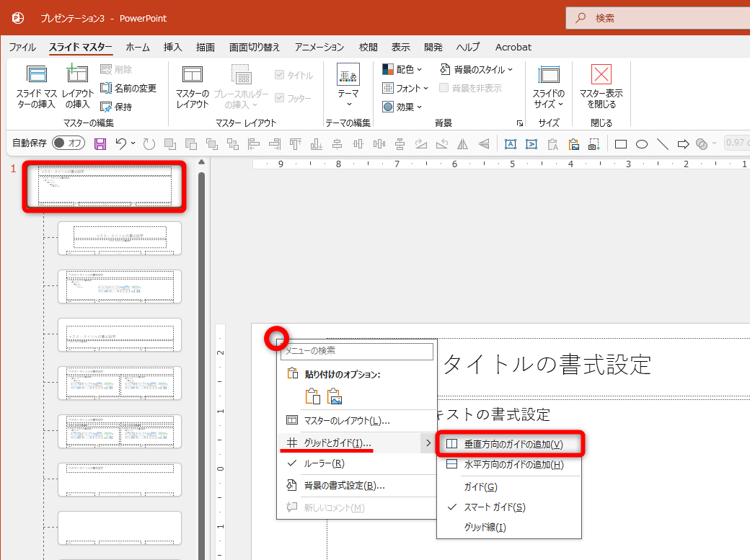Click the マスター表示を閉じる icon

click(x=601, y=86)
